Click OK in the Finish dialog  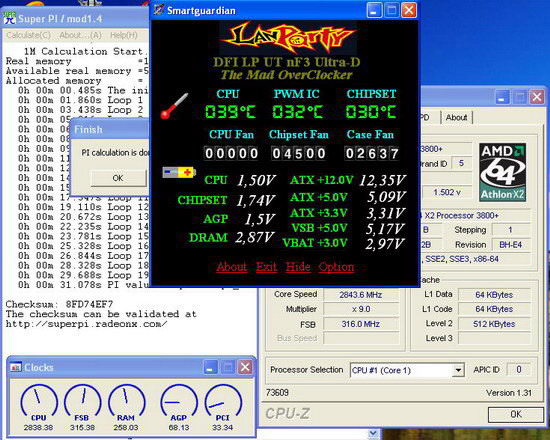click(x=118, y=178)
